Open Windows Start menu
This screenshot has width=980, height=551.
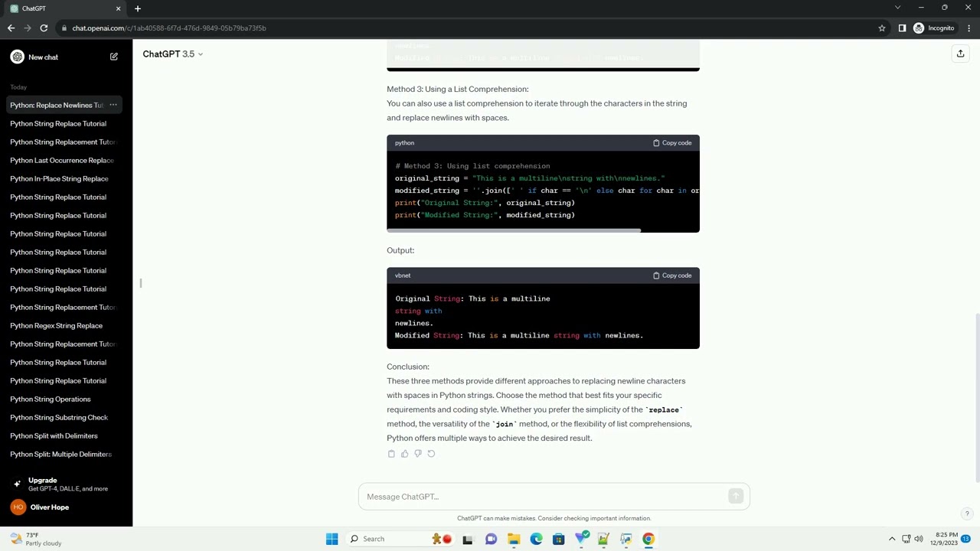point(332,539)
